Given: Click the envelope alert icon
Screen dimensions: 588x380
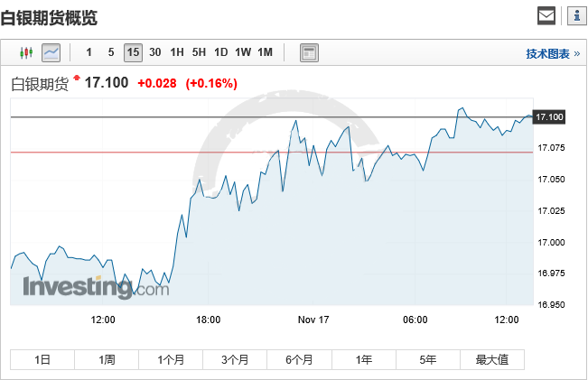Looking at the screenshot, I should 546,15.
